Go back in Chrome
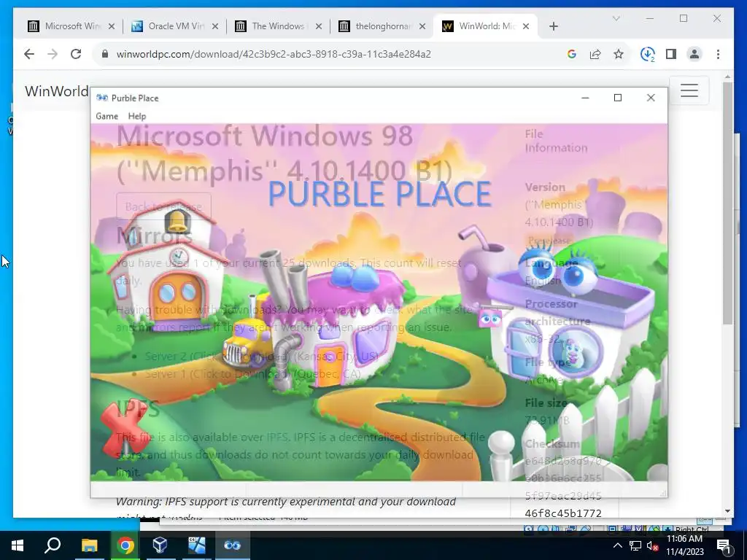747x560 pixels. point(29,54)
